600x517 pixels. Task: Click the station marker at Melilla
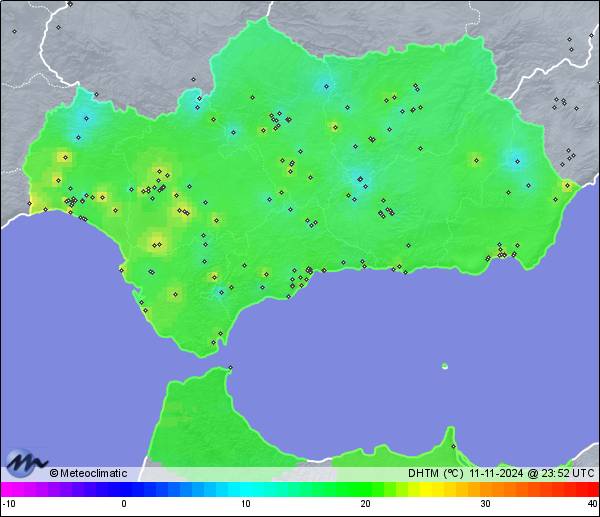click(x=453, y=446)
